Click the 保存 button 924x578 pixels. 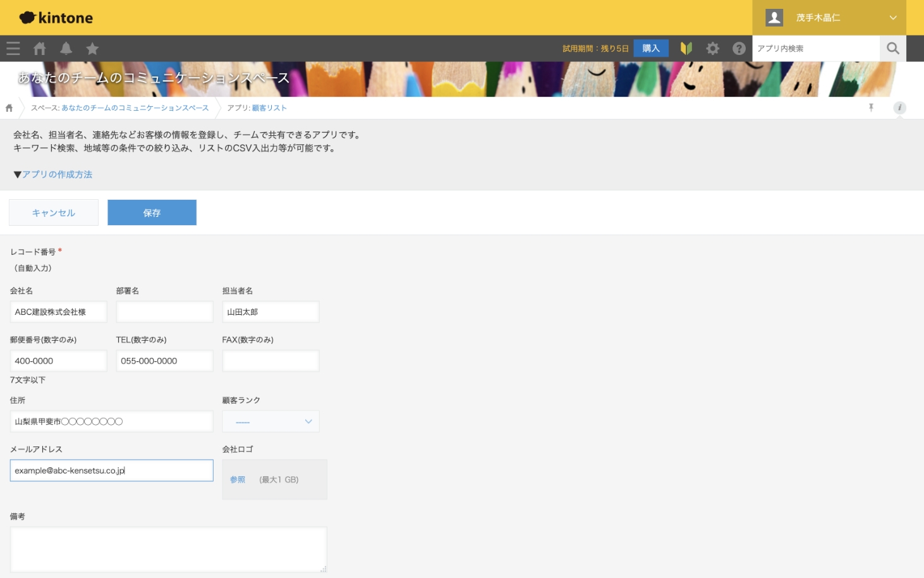click(152, 212)
